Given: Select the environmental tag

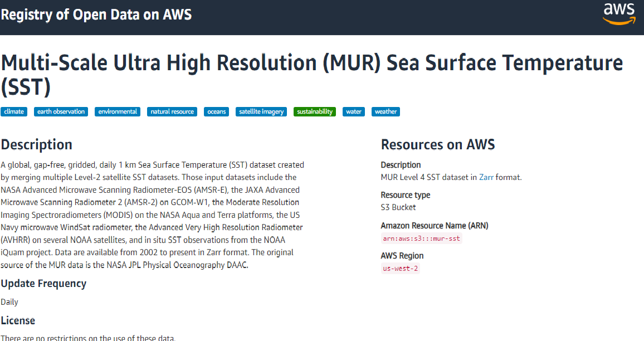Looking at the screenshot, I should [118, 112].
